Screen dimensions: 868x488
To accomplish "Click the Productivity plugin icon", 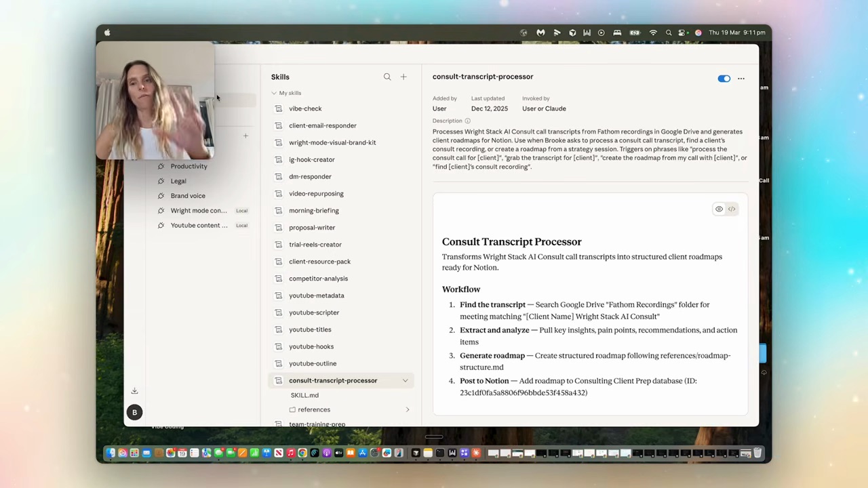I will tap(161, 166).
